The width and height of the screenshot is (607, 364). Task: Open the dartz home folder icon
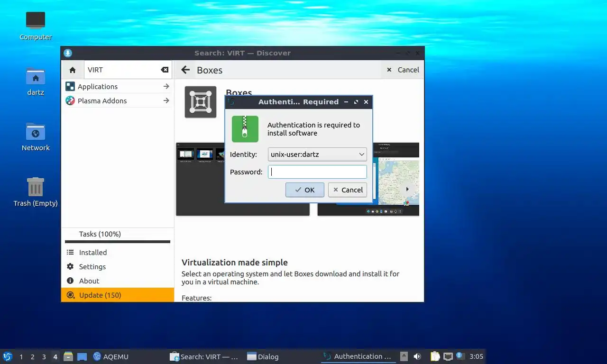[36, 76]
